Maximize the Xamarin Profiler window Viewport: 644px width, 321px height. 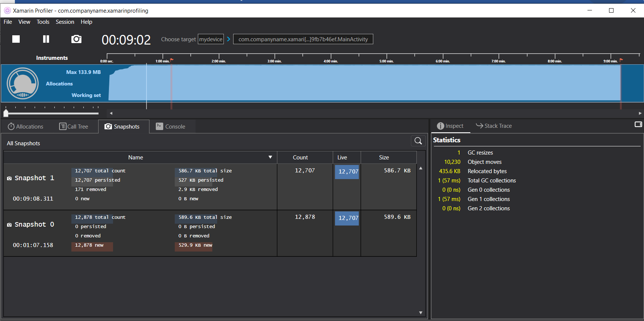pyautogui.click(x=611, y=10)
